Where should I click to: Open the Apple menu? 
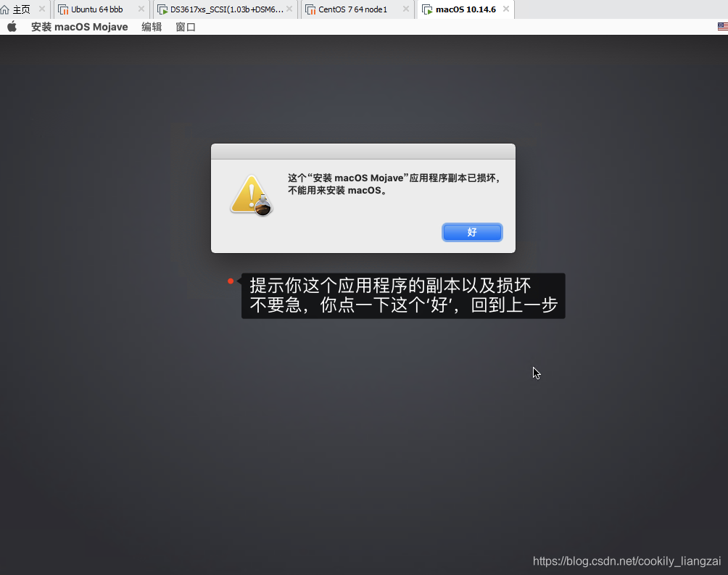pyautogui.click(x=12, y=27)
